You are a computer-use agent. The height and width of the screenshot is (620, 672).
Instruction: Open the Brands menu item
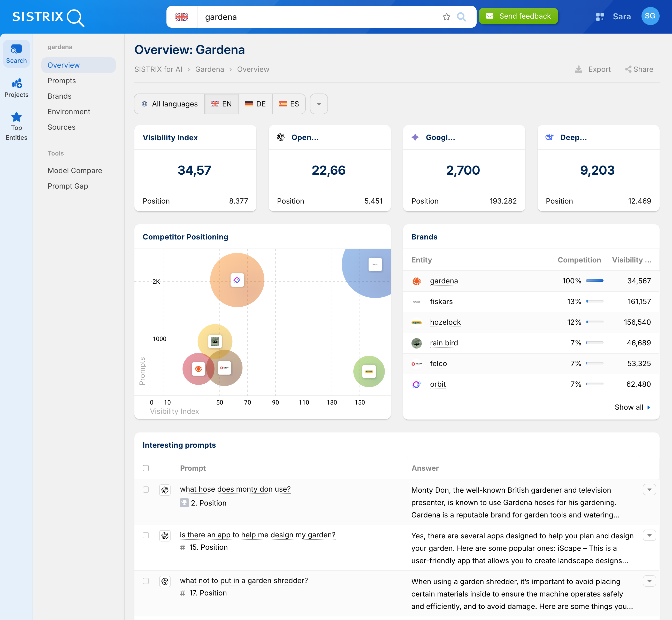click(x=59, y=96)
